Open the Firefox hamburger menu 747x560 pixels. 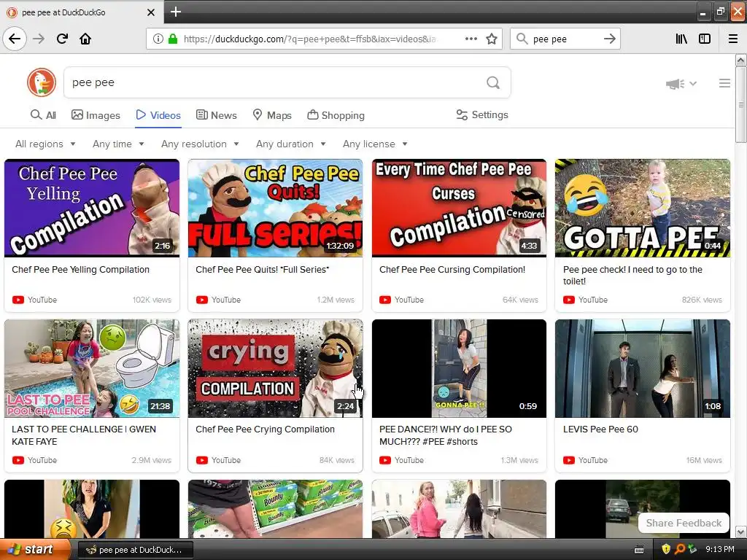pyautogui.click(x=732, y=39)
